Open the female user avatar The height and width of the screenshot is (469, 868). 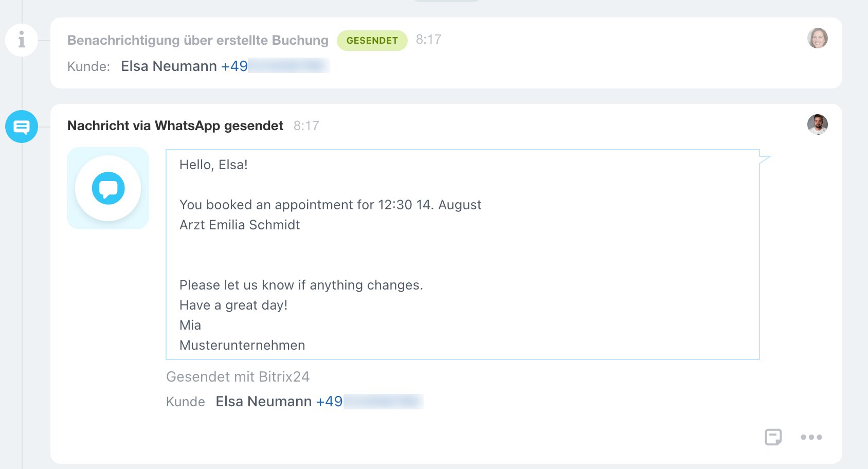[817, 38]
